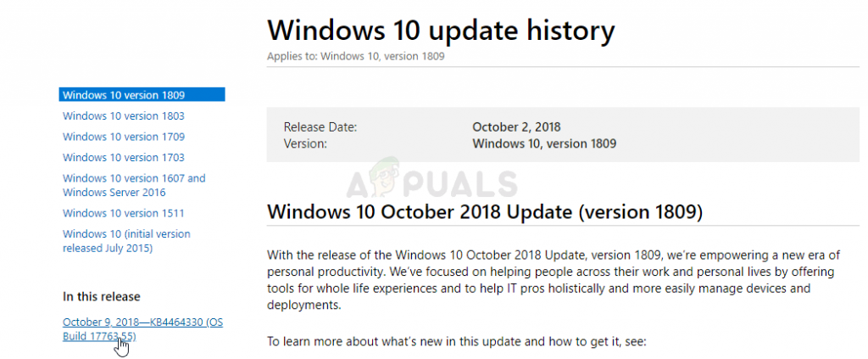Click the October 2018 Update section heading
This screenshot has width=868, height=359.
(485, 211)
